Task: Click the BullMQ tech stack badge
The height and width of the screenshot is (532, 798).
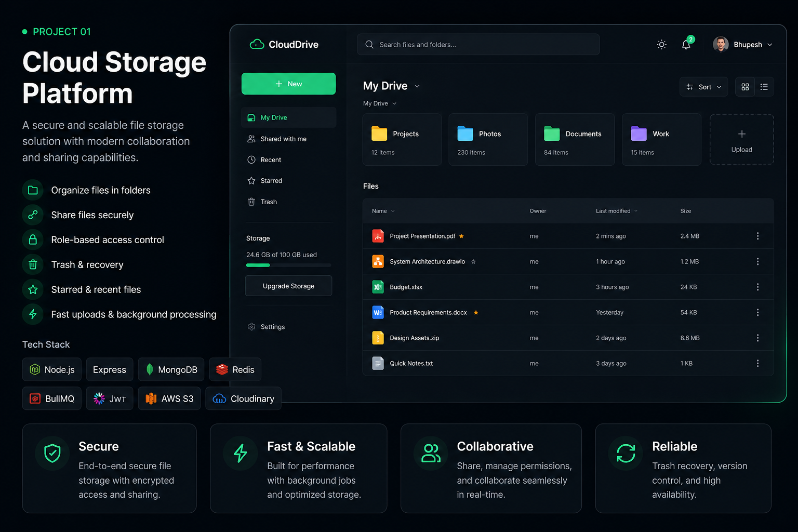Action: [52, 398]
